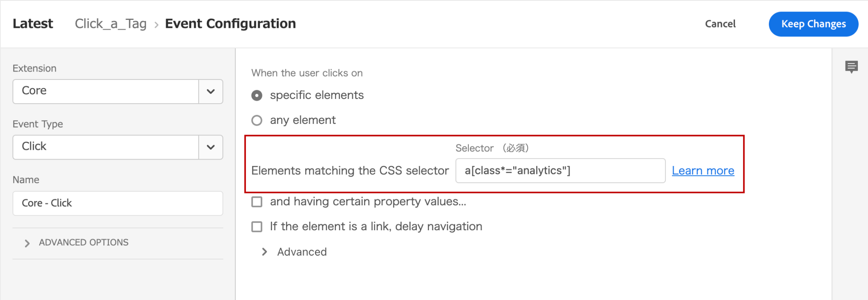This screenshot has width=868, height=300.
Task: Click the Name field showing Core - Click
Action: tap(117, 203)
